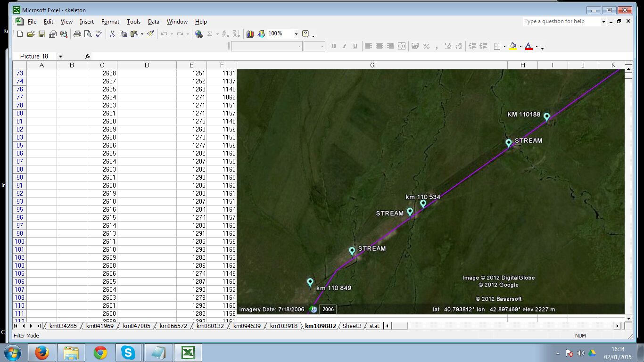
Task: Open the 100% zoom dropdown
Action: click(296, 34)
